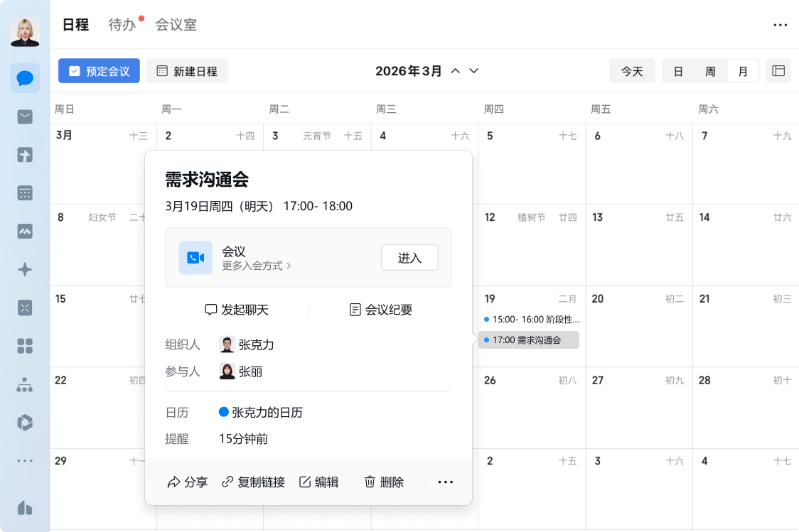This screenshot has width=799, height=532.
Task: Open the apps grid sidebar icon
Action: point(25,346)
